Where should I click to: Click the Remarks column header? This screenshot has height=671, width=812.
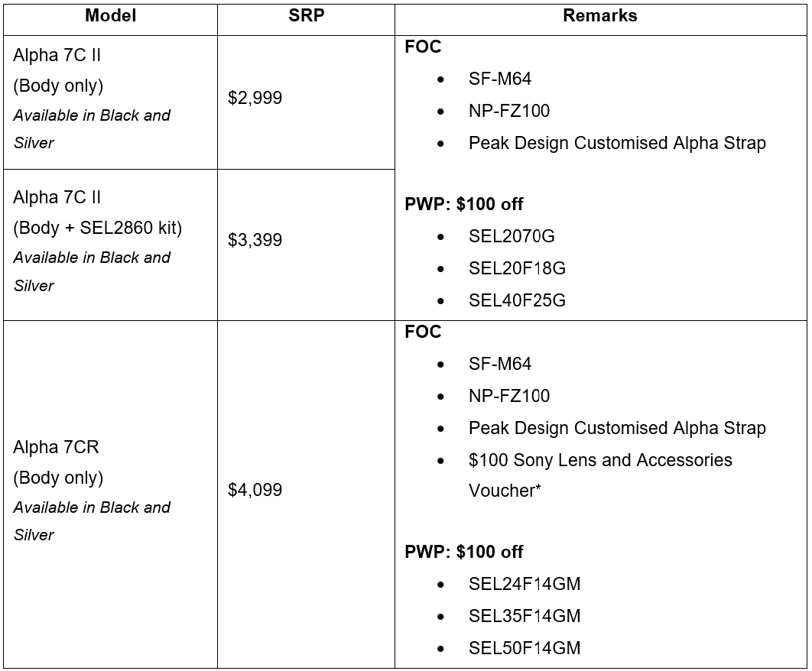coord(600,15)
